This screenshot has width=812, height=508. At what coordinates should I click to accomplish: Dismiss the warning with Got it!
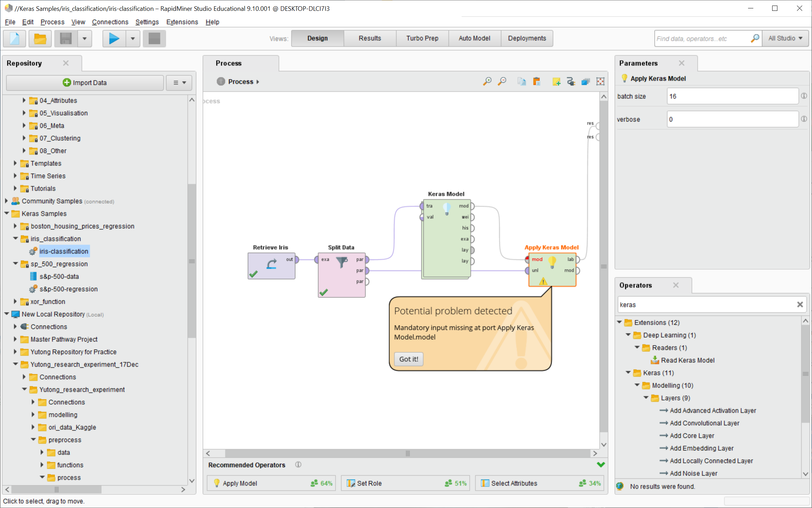tap(408, 359)
